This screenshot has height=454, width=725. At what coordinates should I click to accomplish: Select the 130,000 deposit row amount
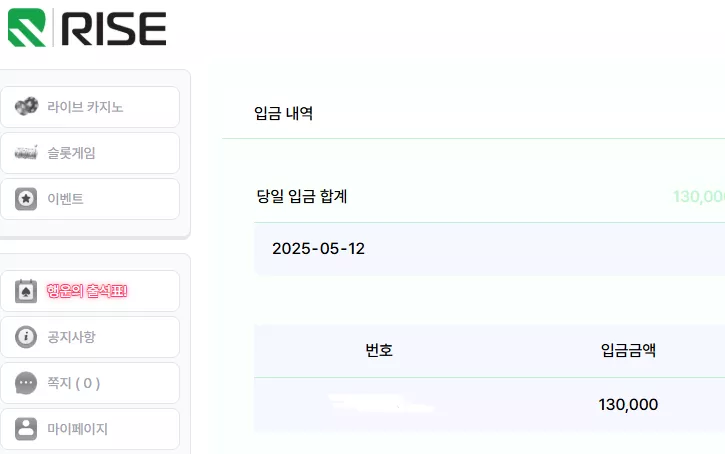pos(628,405)
